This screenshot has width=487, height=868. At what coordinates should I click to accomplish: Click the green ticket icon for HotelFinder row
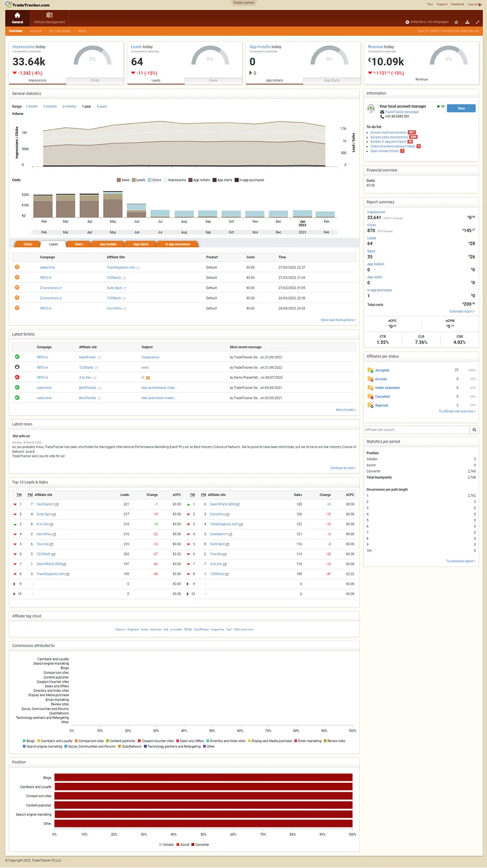(x=17, y=357)
